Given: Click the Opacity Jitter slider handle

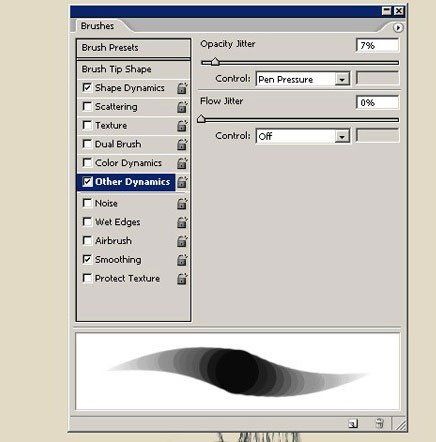Looking at the screenshot, I should [215, 62].
